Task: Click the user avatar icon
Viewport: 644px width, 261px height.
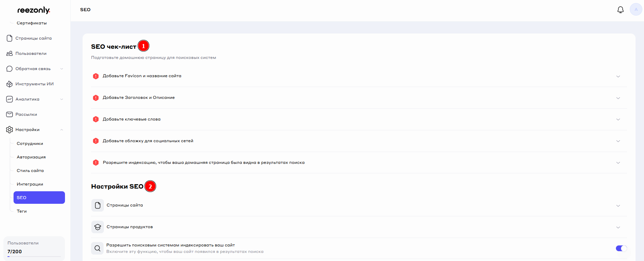Action: [636, 9]
